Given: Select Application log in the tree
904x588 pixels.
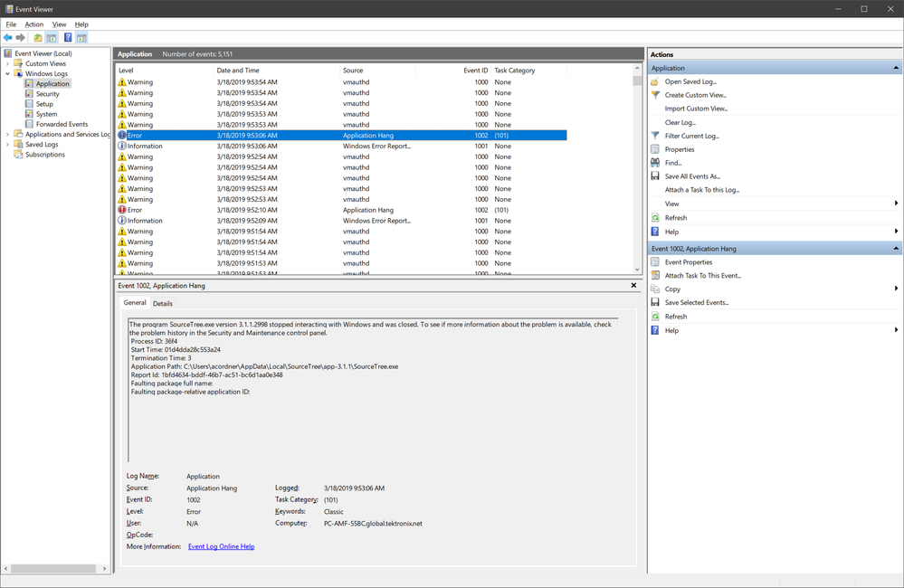Looking at the screenshot, I should click(52, 83).
